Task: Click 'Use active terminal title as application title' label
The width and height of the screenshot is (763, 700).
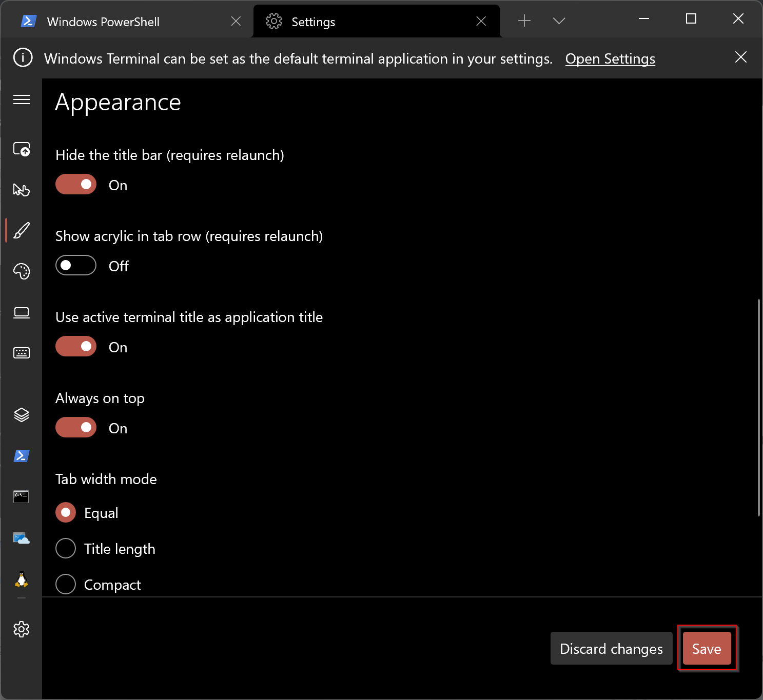Action: [x=189, y=317]
